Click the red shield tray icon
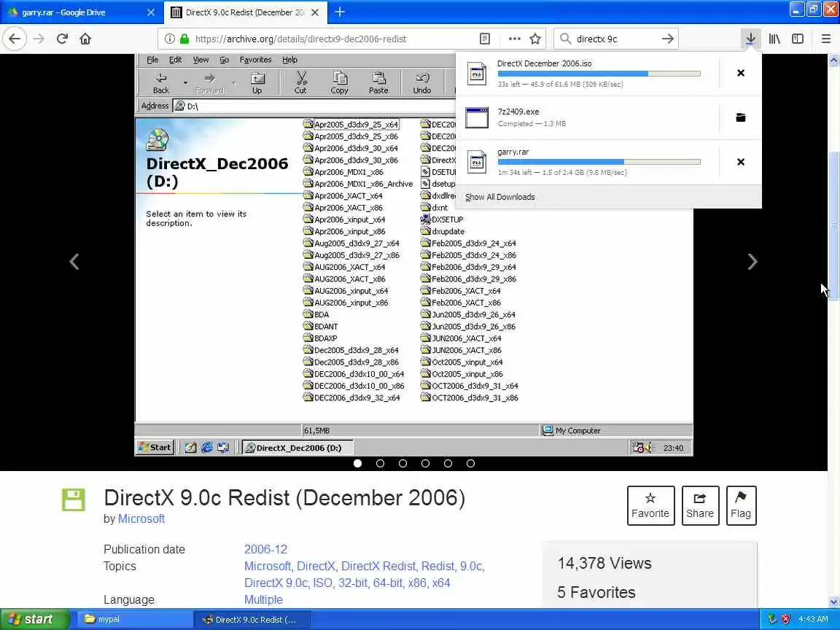 [785, 619]
